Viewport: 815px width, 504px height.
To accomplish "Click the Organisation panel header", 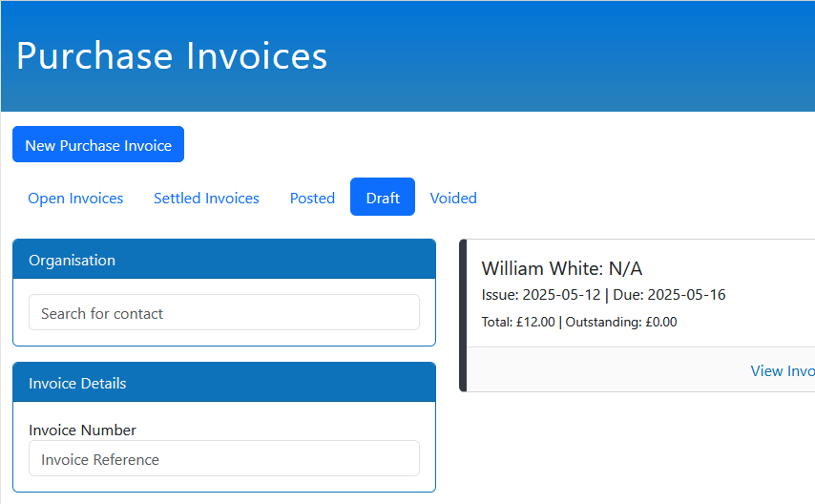I will pos(223,260).
